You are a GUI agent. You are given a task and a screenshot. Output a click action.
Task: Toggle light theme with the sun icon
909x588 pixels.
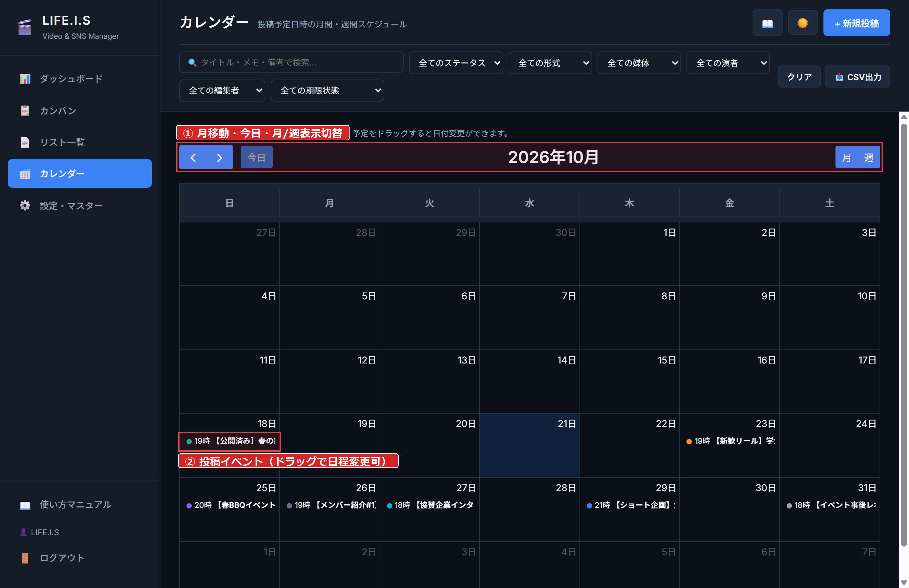pyautogui.click(x=802, y=23)
